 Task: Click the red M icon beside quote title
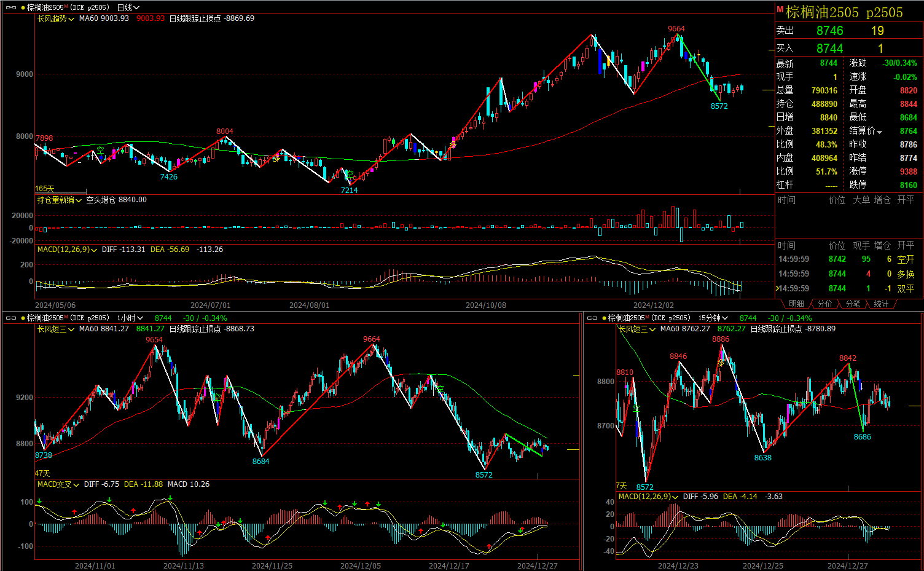click(780, 10)
